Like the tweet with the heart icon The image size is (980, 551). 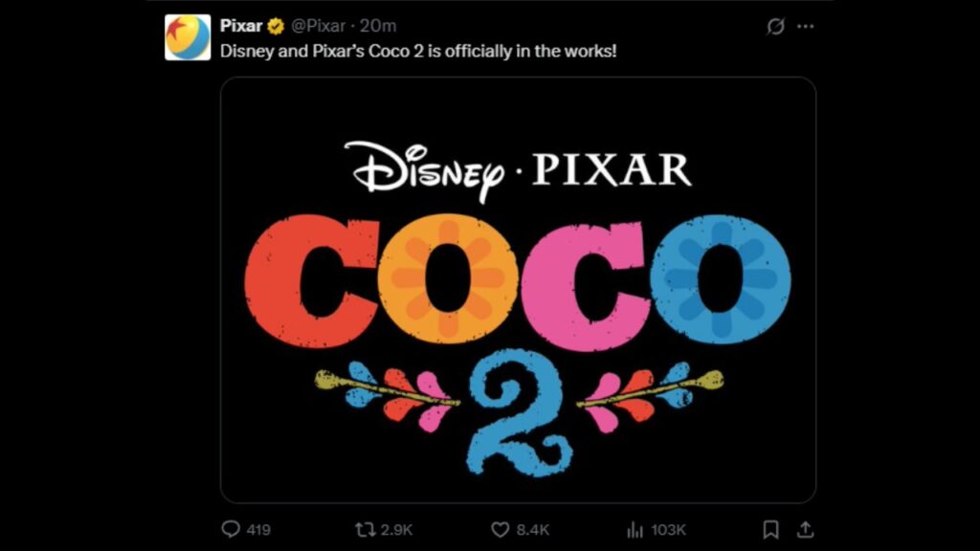click(x=500, y=529)
